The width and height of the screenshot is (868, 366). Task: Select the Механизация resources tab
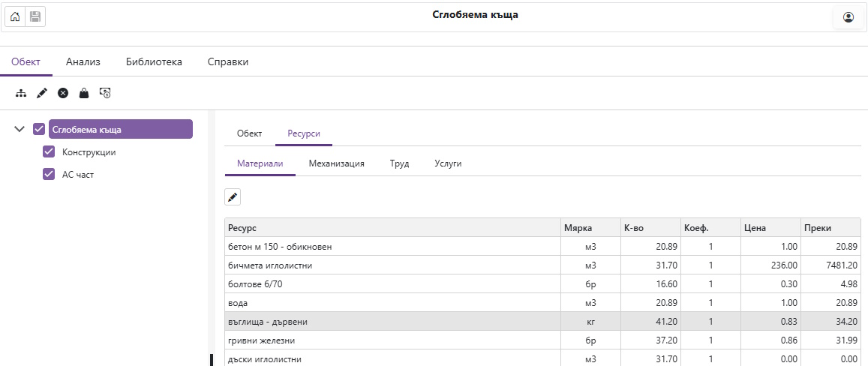[336, 163]
